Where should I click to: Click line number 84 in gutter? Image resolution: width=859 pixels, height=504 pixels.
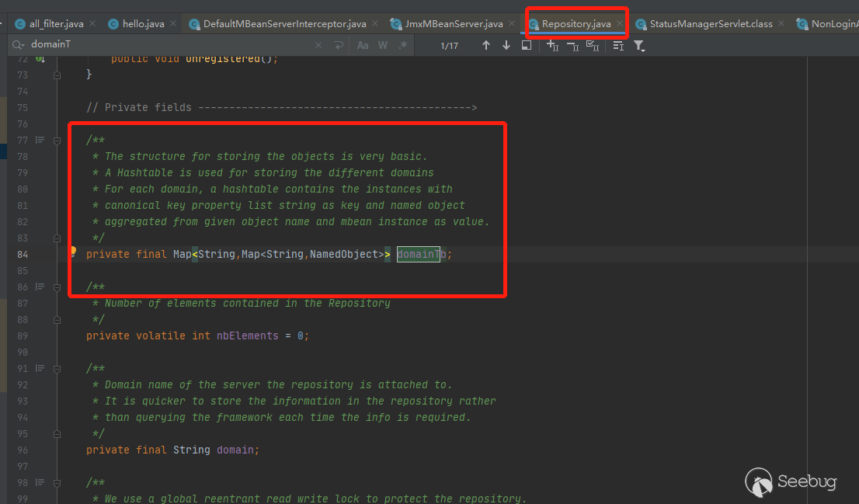23,254
